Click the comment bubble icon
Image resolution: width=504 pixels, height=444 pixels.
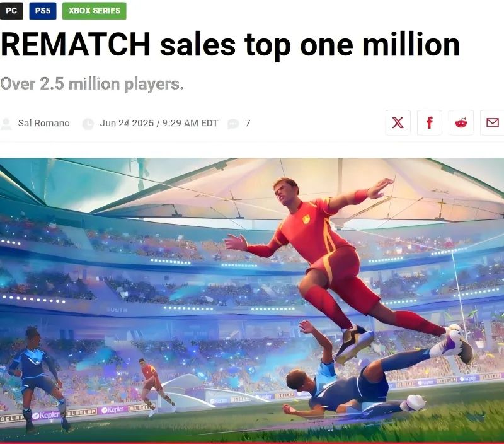(233, 124)
